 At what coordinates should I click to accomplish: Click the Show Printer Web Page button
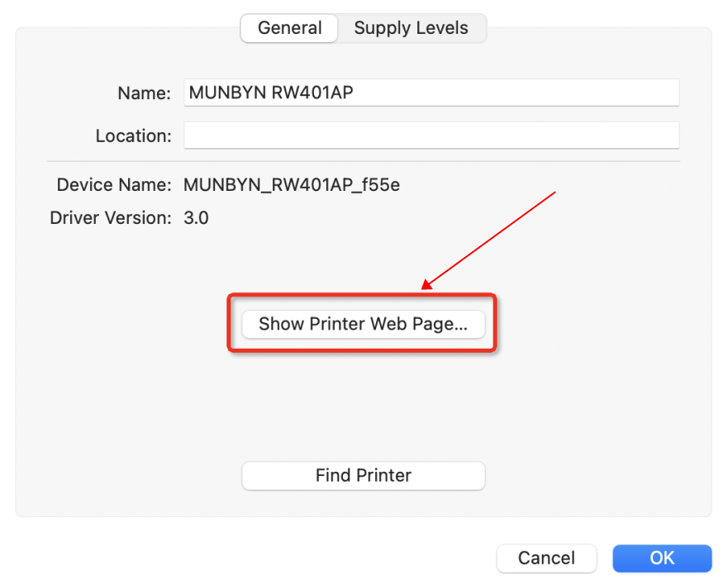pos(364,324)
